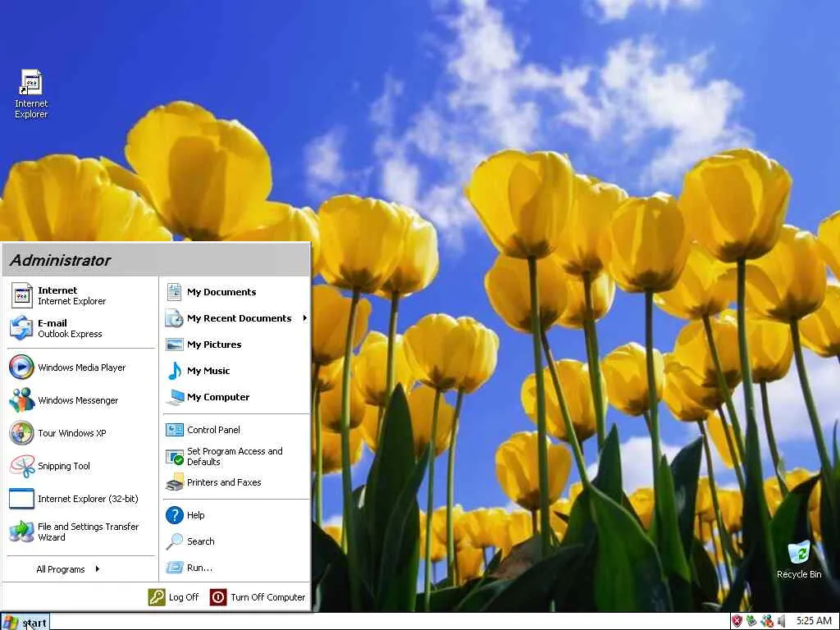This screenshot has height=630, width=840.
Task: Click the Start button on taskbar
Action: pyautogui.click(x=25, y=622)
